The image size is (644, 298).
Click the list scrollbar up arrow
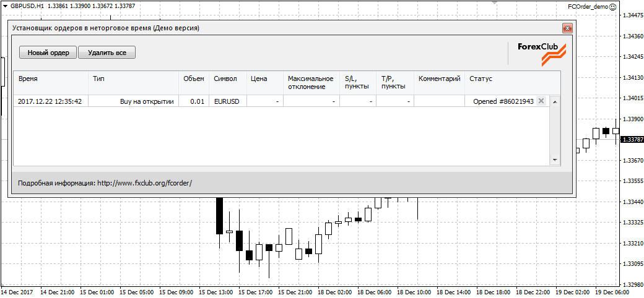[x=554, y=101]
